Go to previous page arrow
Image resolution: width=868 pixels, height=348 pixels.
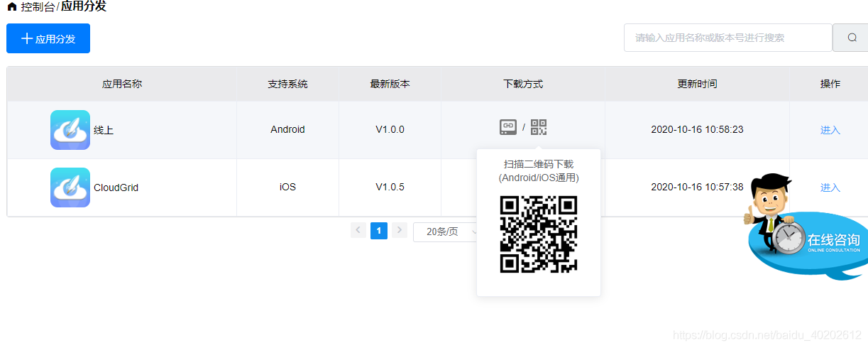click(358, 231)
